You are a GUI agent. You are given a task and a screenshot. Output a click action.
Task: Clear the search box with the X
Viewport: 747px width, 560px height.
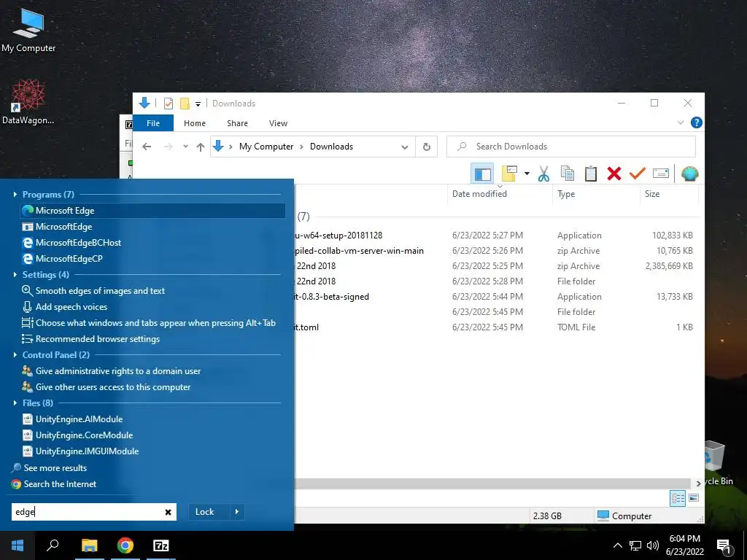click(169, 512)
